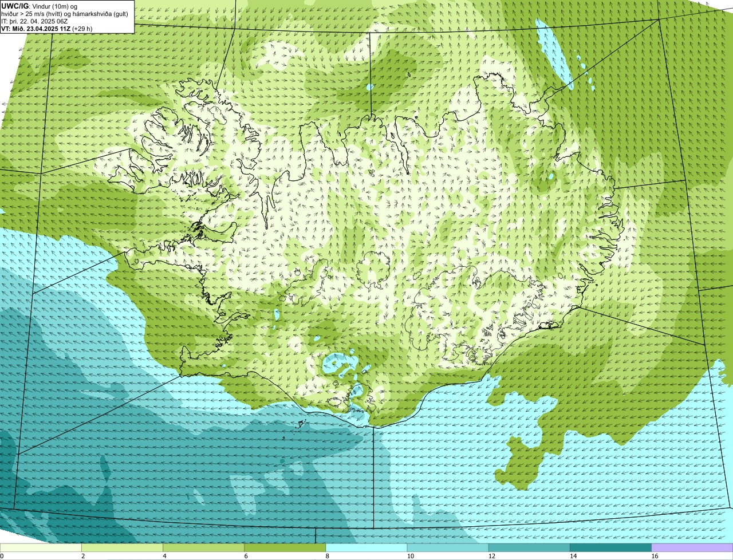Click the legend scale label '8'
Viewport: 733px width, 560px height.
(x=327, y=556)
